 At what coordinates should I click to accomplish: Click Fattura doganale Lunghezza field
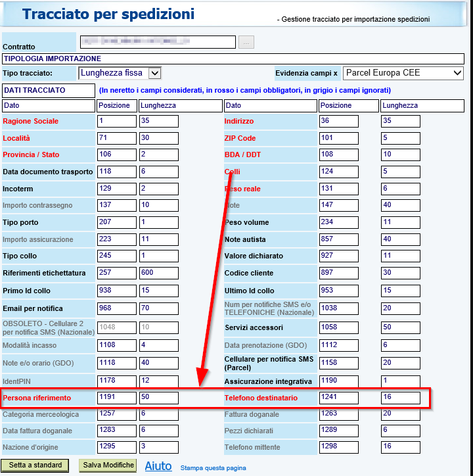pos(401,414)
